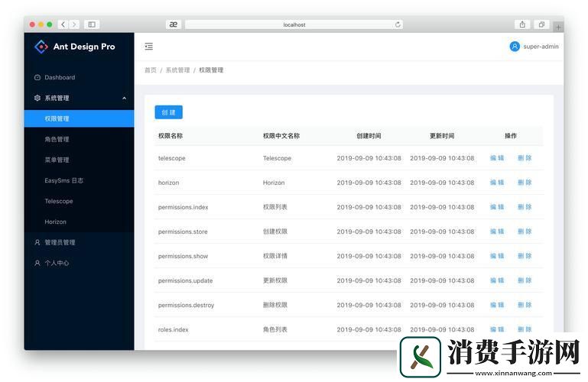Image resolution: width=588 pixels, height=382 pixels.
Task: Go forward with the Safari forward arrow
Action: pos(74,24)
